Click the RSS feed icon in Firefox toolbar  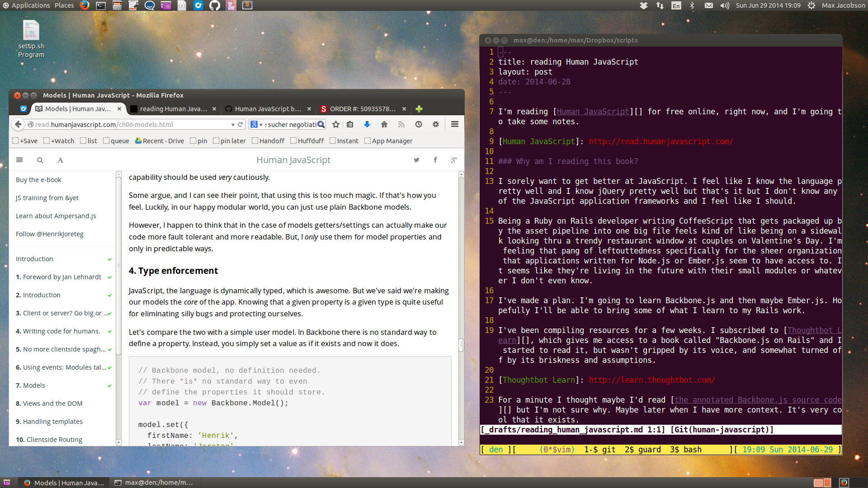point(401,124)
